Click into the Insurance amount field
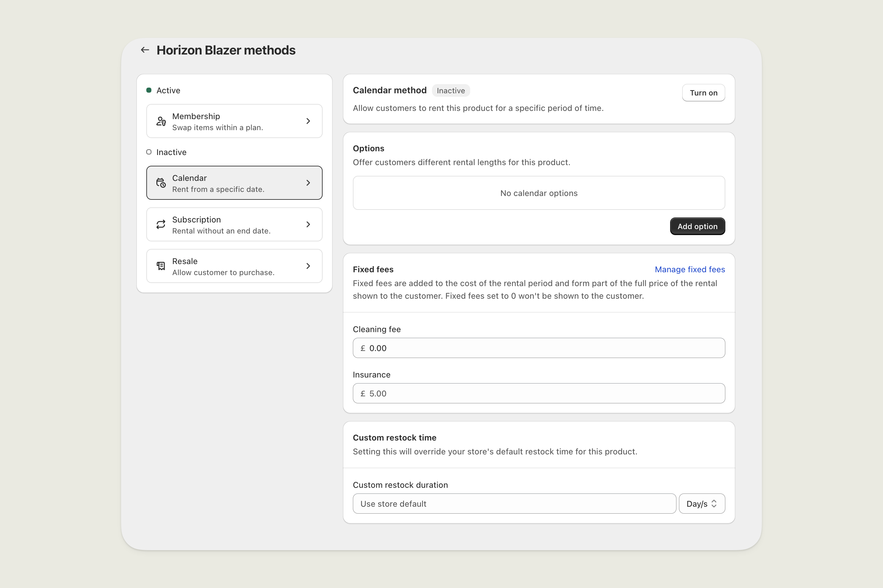883x588 pixels. 539,394
